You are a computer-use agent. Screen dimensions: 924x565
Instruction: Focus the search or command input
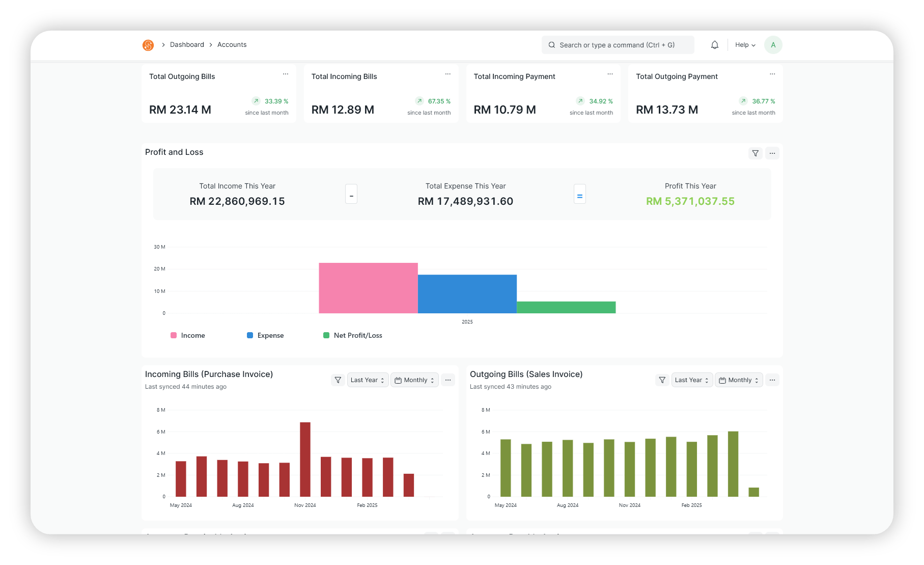pos(618,45)
